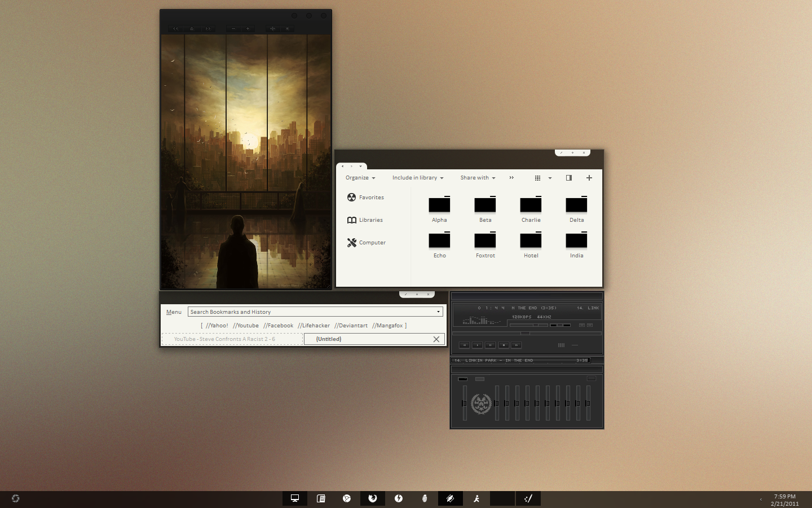
Task: Zoom in with the plus button in viewer
Action: (x=248, y=28)
